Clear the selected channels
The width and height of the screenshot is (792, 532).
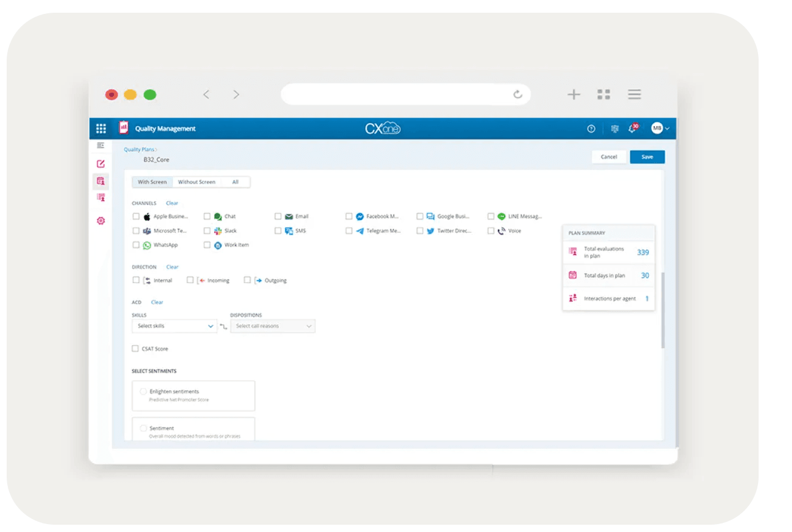(172, 204)
